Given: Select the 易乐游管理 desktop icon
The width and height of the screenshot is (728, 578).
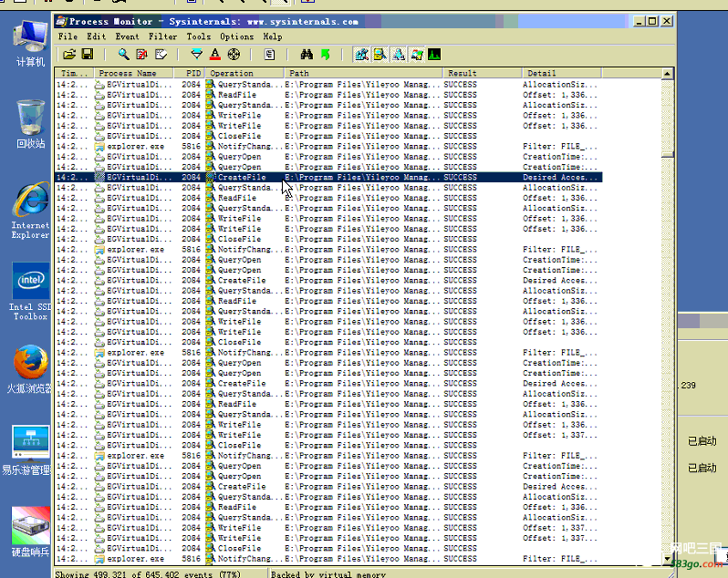Looking at the screenshot, I should tap(29, 450).
